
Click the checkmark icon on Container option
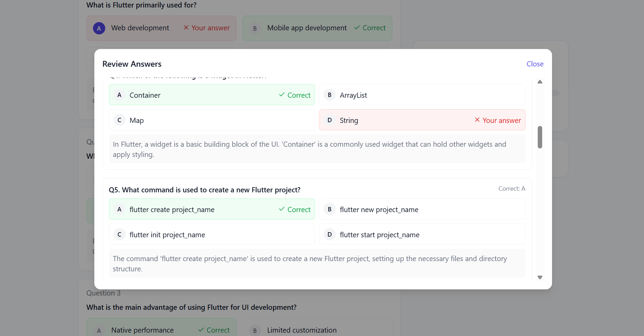(x=282, y=95)
